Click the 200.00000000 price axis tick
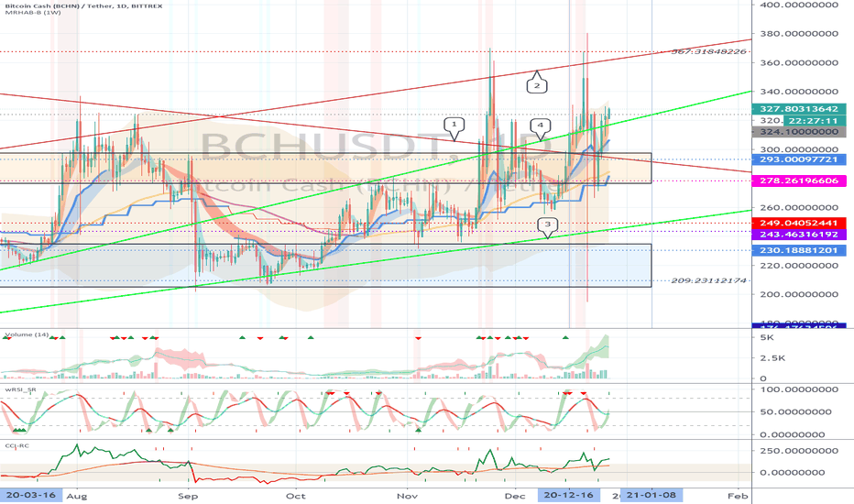Image resolution: width=854 pixels, height=504 pixels. (799, 294)
